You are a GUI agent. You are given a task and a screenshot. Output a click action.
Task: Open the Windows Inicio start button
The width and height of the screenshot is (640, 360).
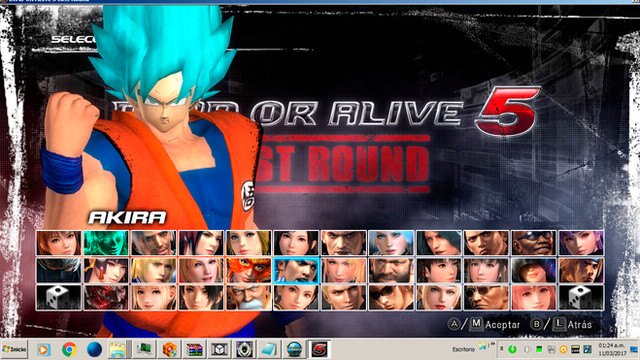click(x=14, y=349)
